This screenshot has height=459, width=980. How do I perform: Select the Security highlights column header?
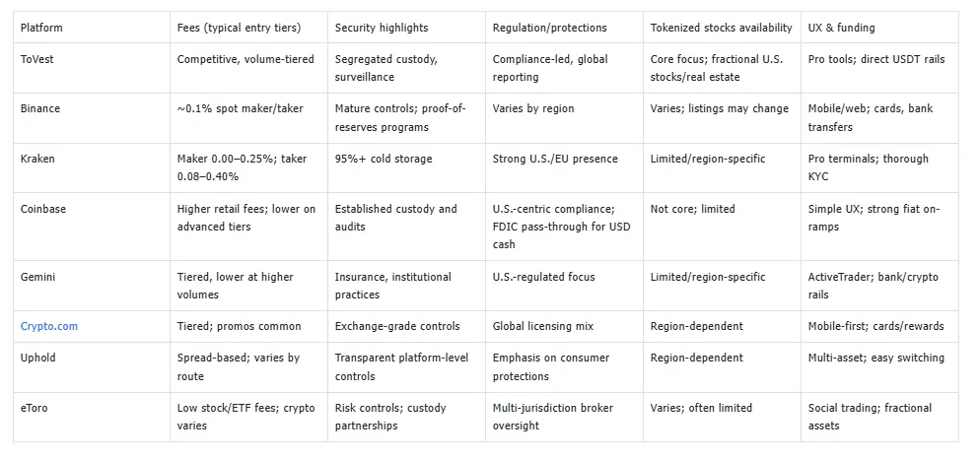click(382, 28)
